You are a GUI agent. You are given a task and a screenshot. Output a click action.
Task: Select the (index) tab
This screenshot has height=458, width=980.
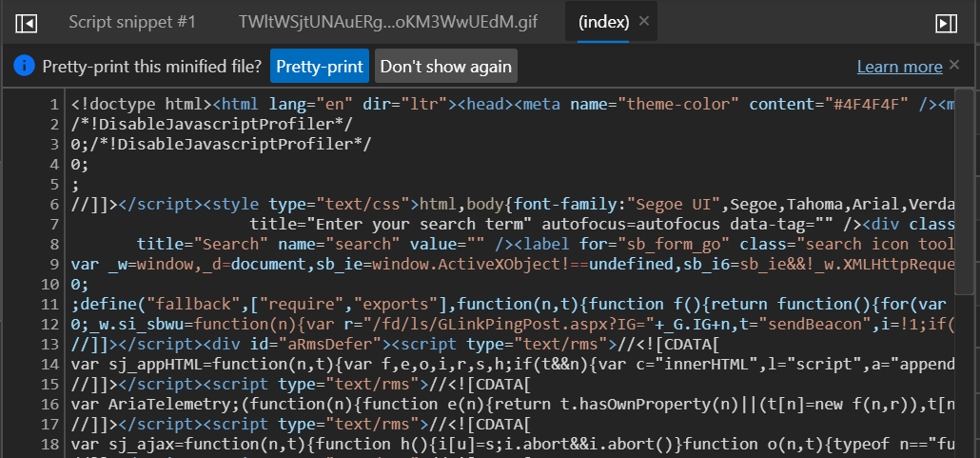coord(602,22)
